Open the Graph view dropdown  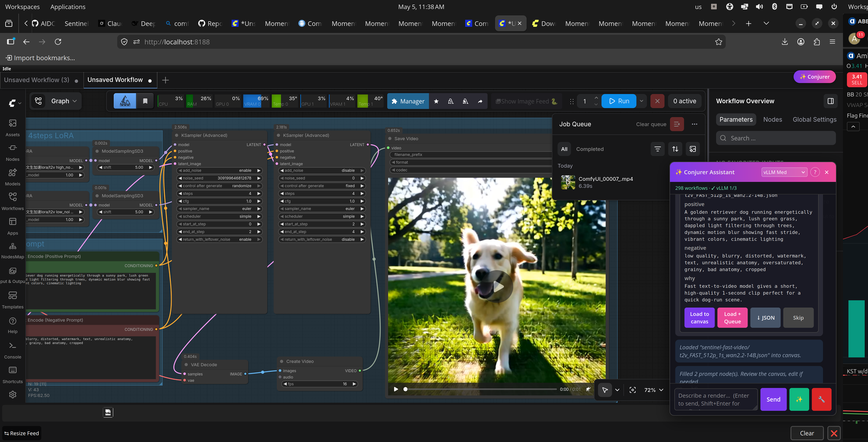tap(55, 101)
